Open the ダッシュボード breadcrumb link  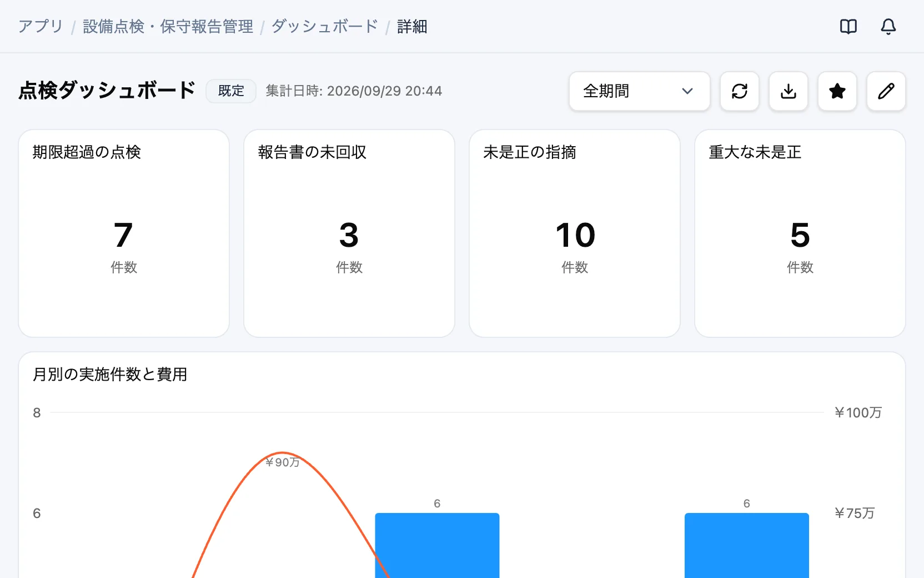click(x=325, y=27)
